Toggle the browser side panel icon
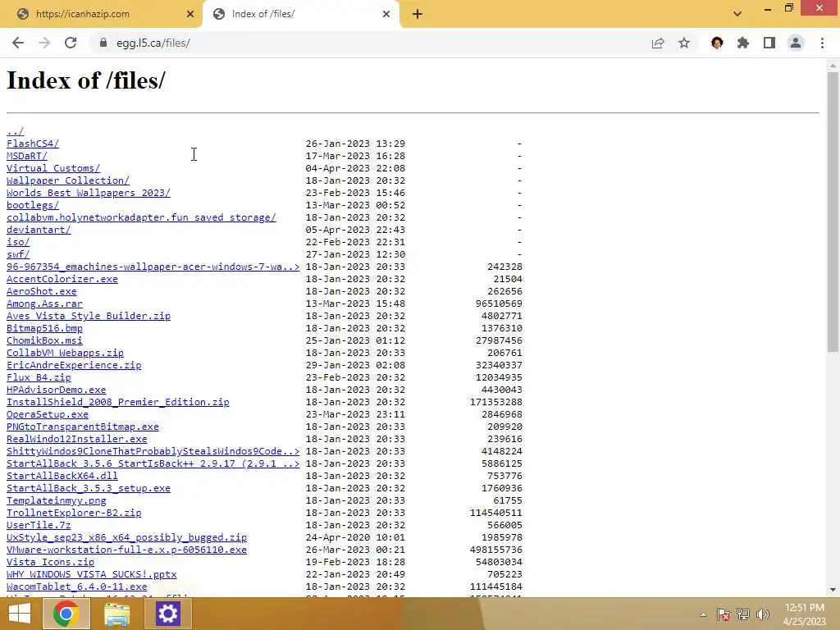This screenshot has height=630, width=840. (769, 43)
